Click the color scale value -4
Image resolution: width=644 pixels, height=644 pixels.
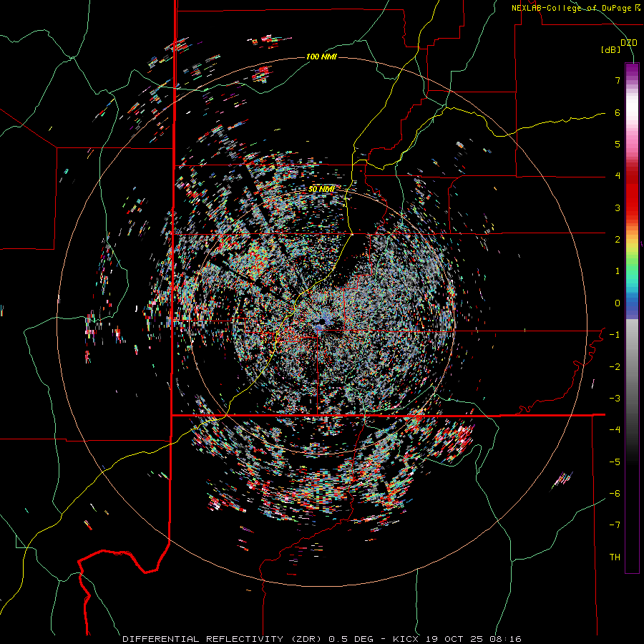pyautogui.click(x=615, y=430)
